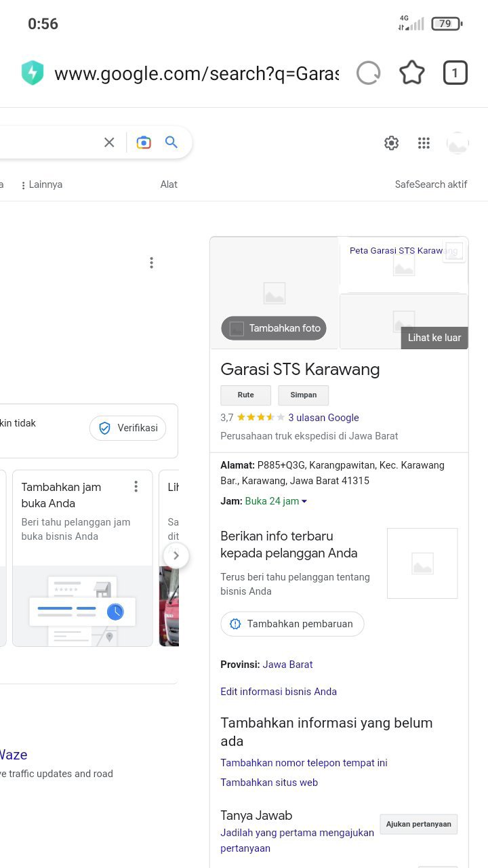Open the Google apps grid

(x=424, y=143)
